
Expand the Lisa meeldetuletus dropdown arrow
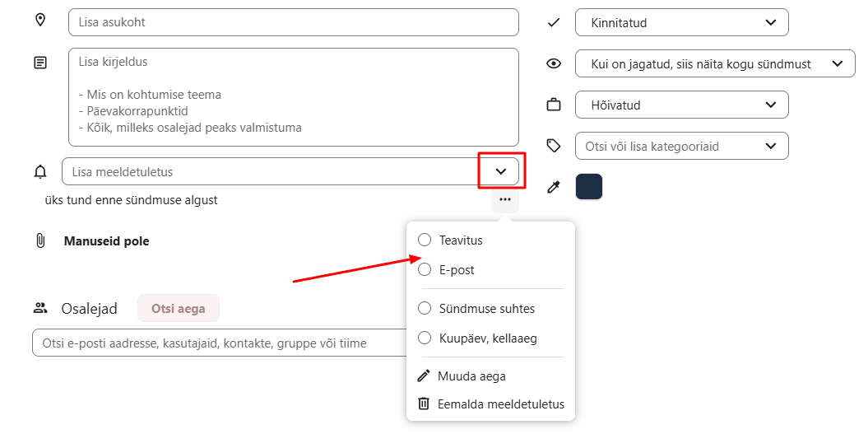pos(501,171)
